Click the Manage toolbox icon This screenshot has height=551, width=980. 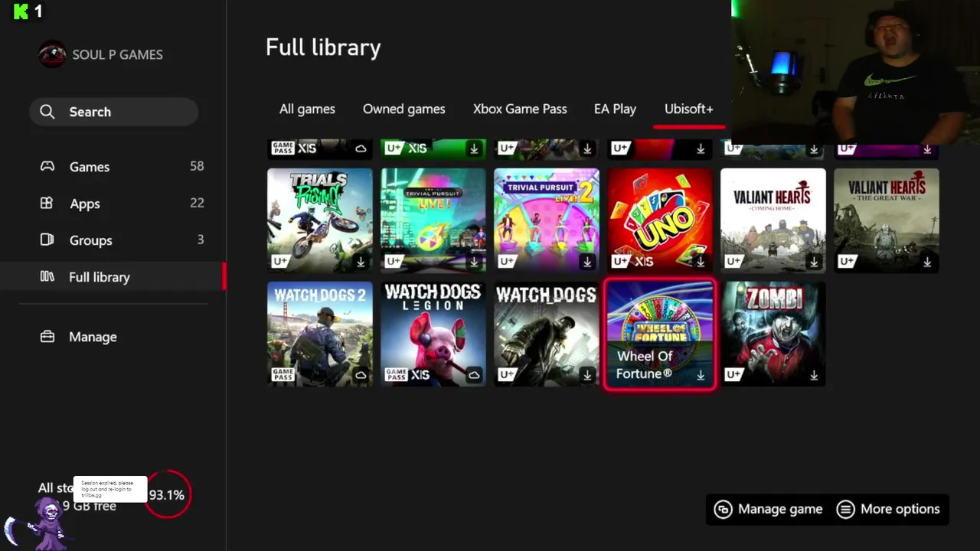[x=47, y=336]
